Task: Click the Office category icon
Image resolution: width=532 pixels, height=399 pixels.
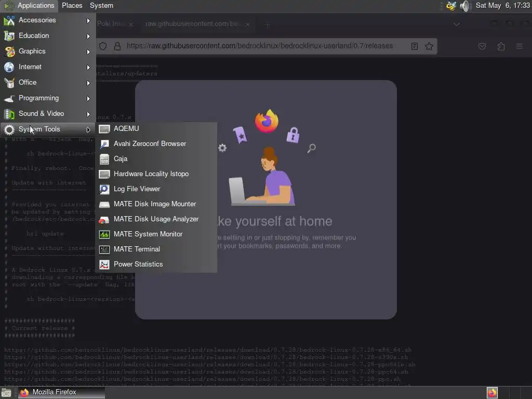Action: click(9, 83)
